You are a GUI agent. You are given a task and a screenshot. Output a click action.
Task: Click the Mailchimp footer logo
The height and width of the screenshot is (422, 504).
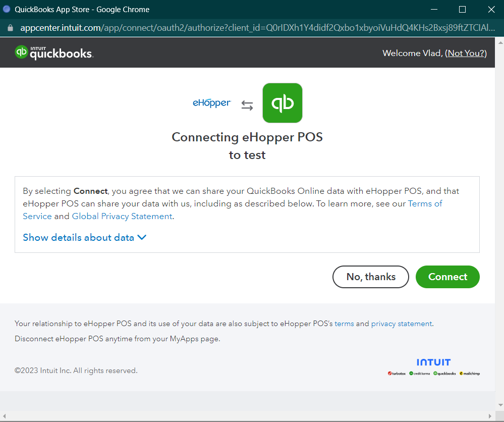(470, 374)
